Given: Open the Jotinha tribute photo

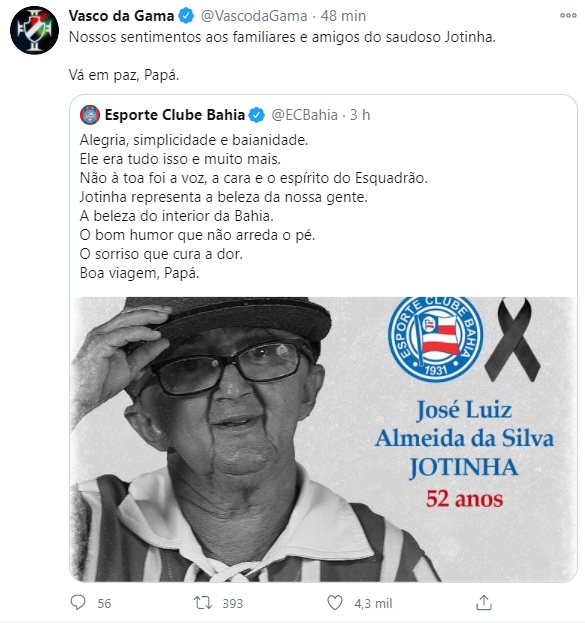Looking at the screenshot, I should click(x=323, y=439).
